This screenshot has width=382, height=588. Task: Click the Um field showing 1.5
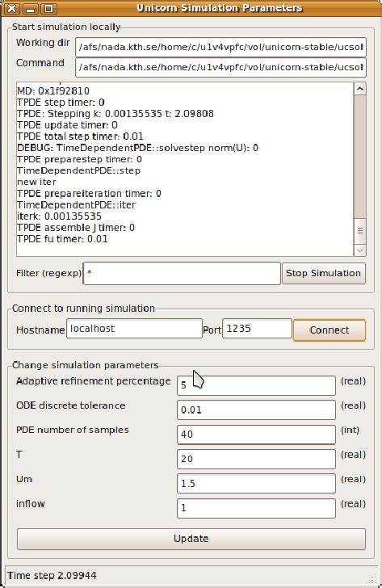click(256, 484)
